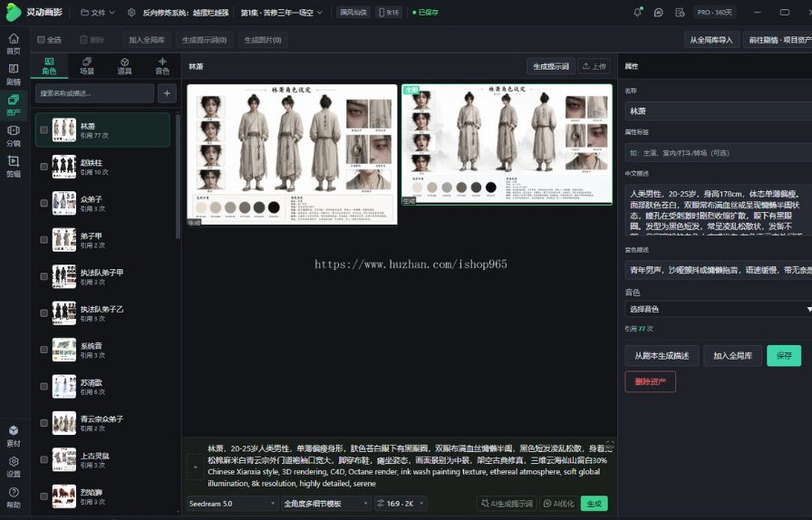Click the AI优化 button

click(559, 504)
